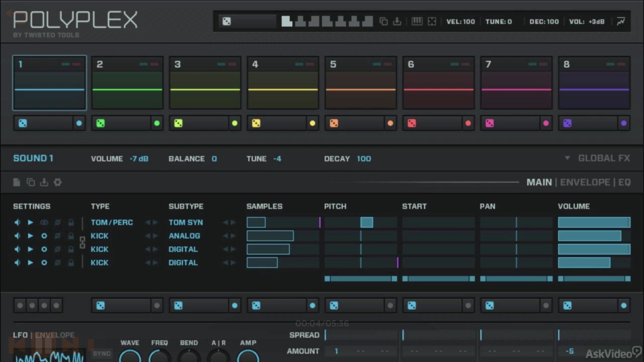
Task: Click the copy icon under Sound 1
Action: [31, 182]
